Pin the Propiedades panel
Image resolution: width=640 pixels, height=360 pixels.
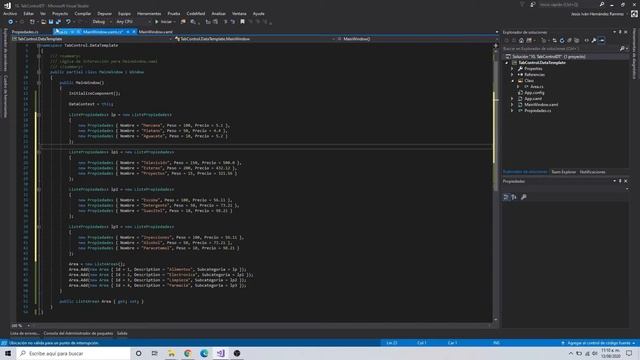click(x=620, y=181)
